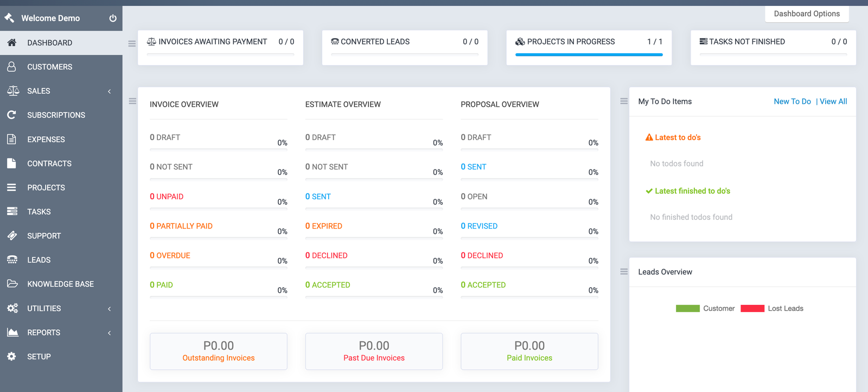Expand the Utilities submenu arrow

(110, 308)
